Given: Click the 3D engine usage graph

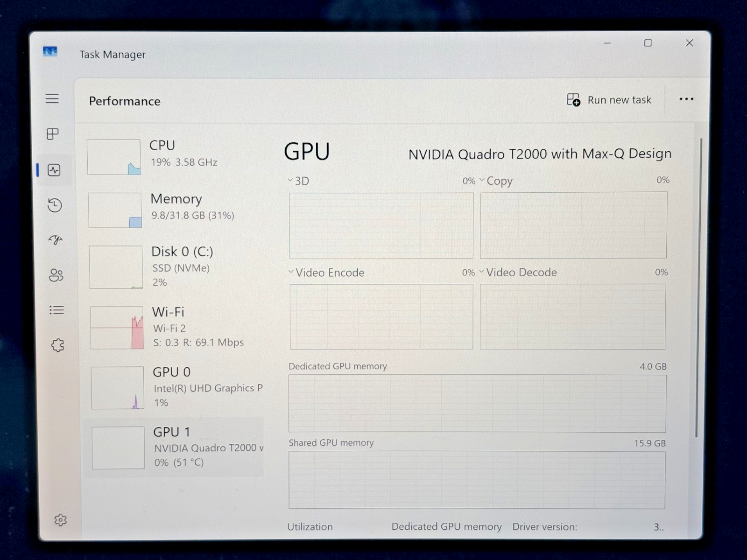Looking at the screenshot, I should 381,226.
